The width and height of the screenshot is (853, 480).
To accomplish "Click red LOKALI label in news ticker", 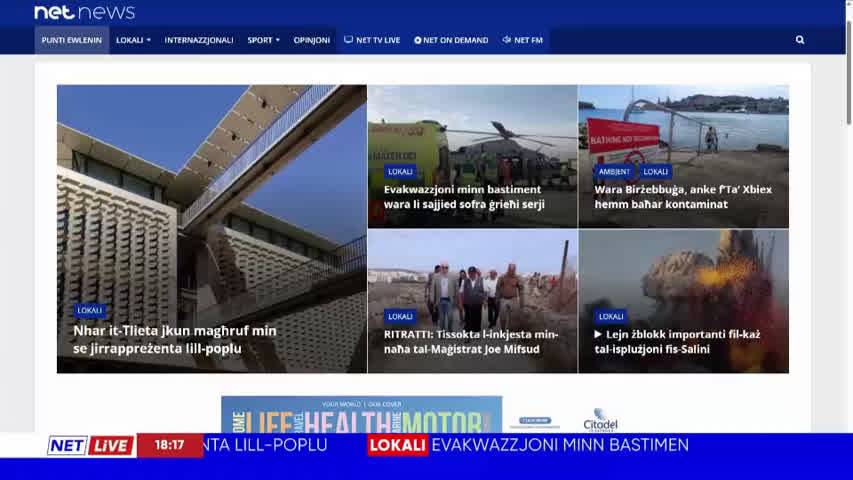I will pyautogui.click(x=398, y=445).
